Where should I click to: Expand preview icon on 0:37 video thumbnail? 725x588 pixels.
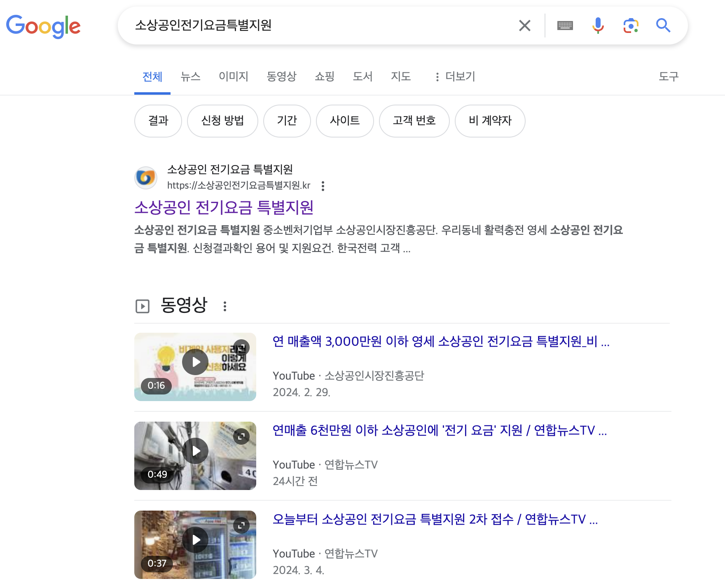[241, 525]
